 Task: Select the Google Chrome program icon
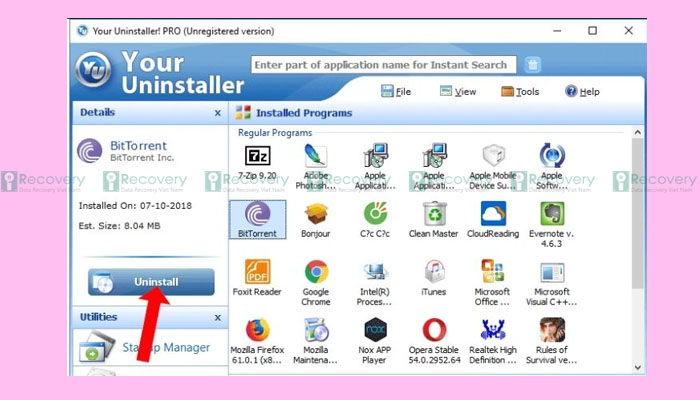coord(316,272)
